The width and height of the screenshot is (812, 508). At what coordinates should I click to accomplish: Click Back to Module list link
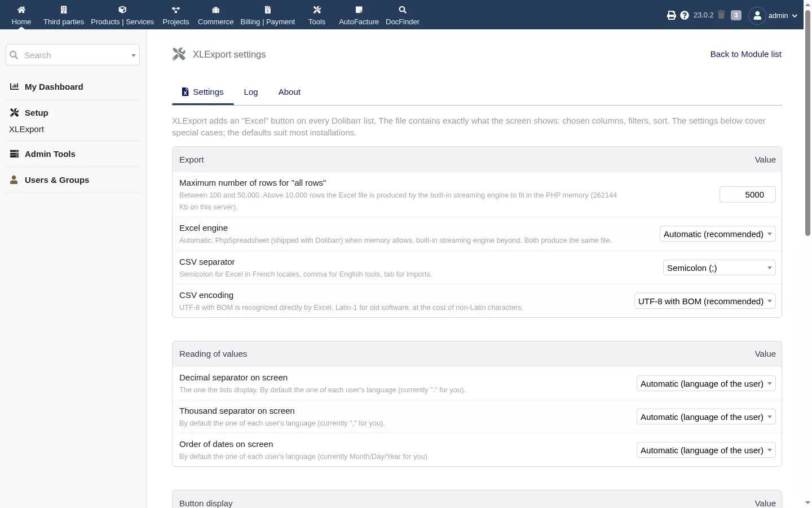point(745,54)
